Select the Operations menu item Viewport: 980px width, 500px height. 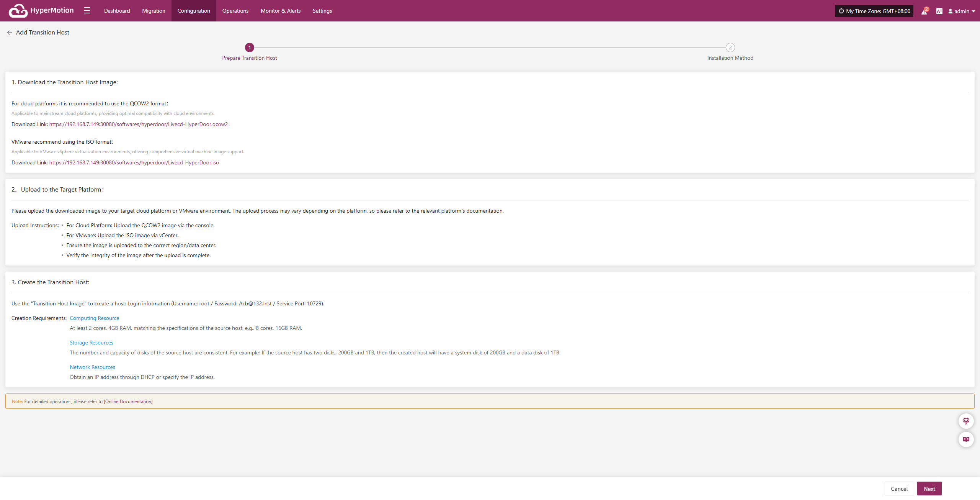tap(235, 11)
